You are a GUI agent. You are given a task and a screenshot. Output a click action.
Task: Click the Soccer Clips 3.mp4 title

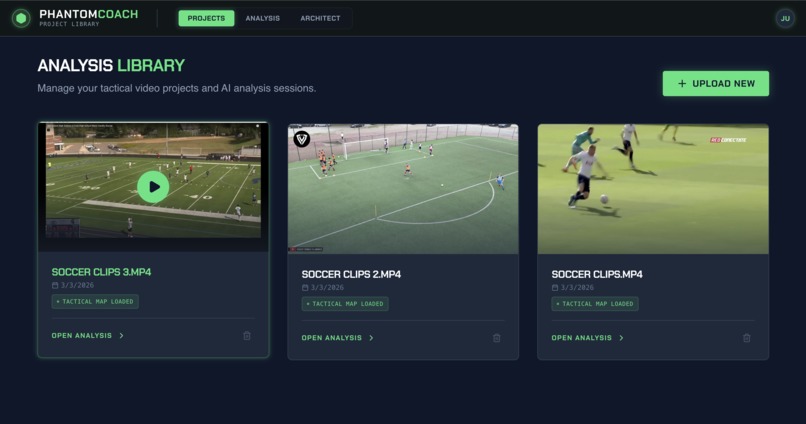[101, 272]
